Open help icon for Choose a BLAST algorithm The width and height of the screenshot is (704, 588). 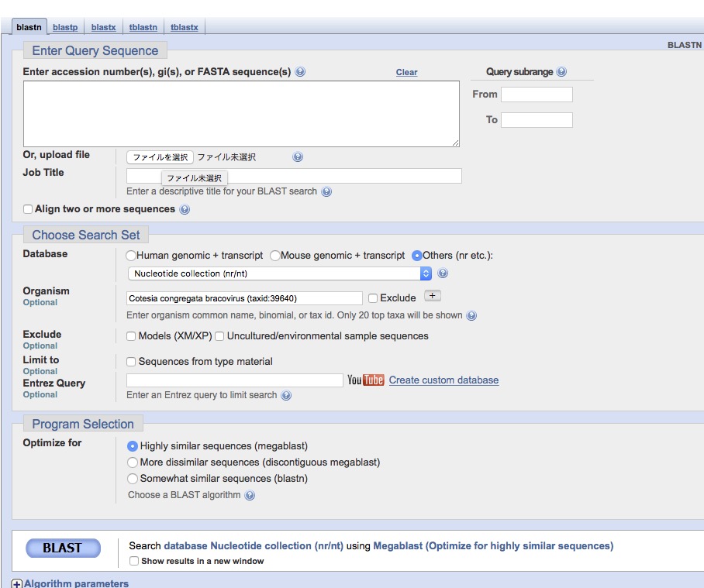250,495
